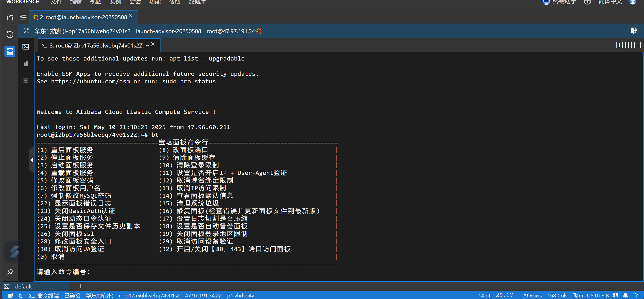Split terminal horizontally with rows icon

637,45
